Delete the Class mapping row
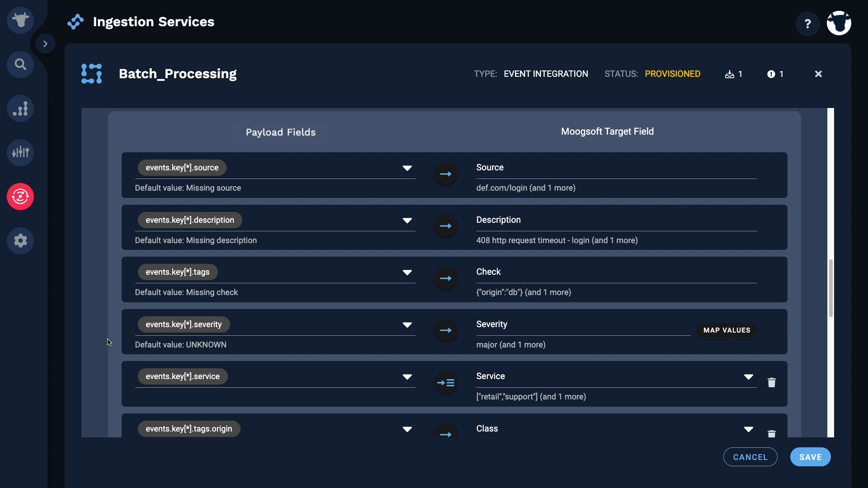The width and height of the screenshot is (868, 488). 772,434
